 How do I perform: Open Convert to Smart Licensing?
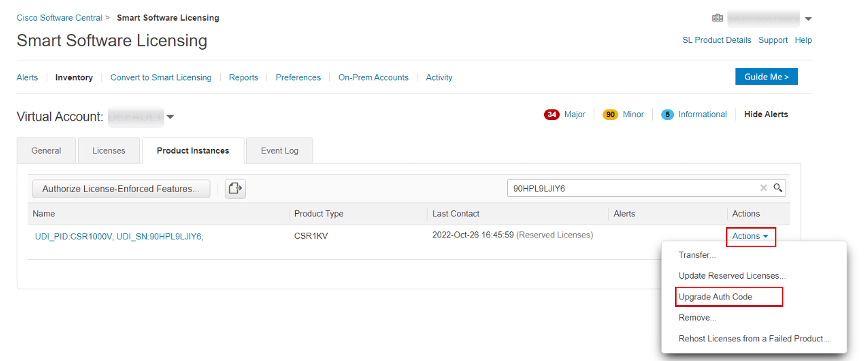(161, 77)
